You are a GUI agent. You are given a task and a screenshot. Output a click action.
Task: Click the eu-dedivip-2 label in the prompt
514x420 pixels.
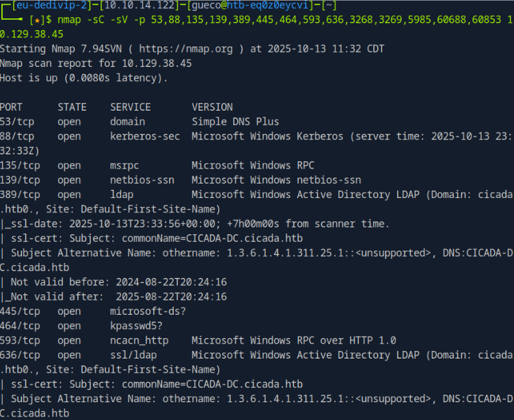tap(45, 6)
